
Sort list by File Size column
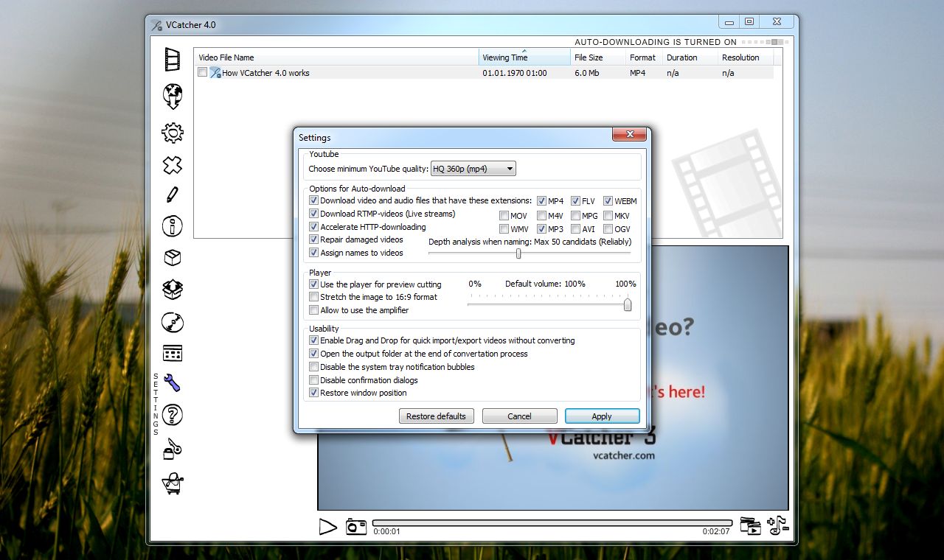[597, 57]
